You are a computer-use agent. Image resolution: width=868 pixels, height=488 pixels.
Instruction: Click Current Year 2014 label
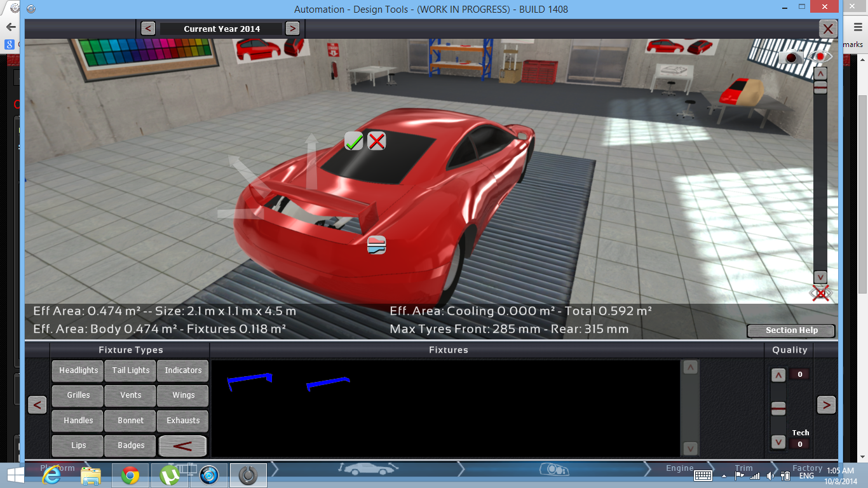[222, 29]
